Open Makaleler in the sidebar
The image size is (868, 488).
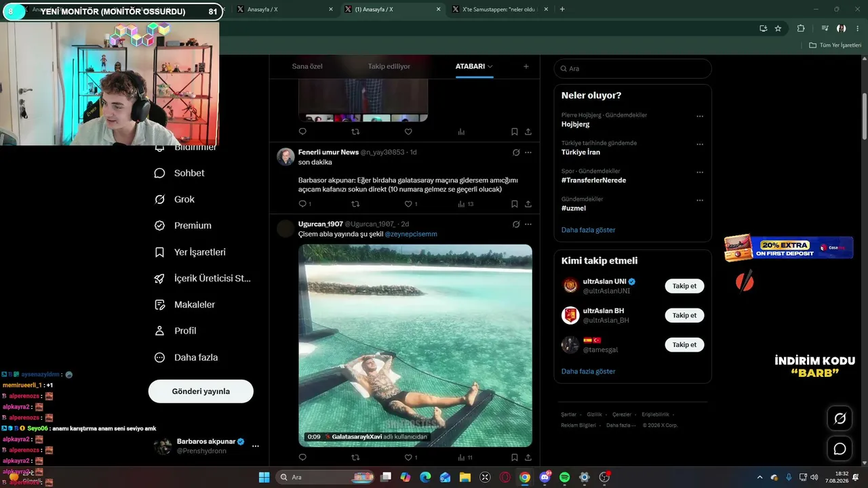point(184,305)
